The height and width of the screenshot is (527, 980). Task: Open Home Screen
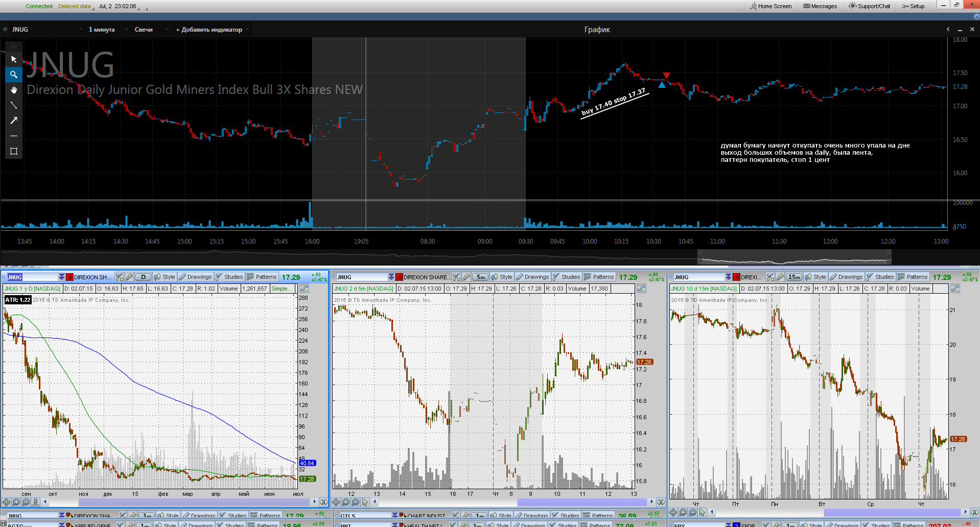(771, 6)
